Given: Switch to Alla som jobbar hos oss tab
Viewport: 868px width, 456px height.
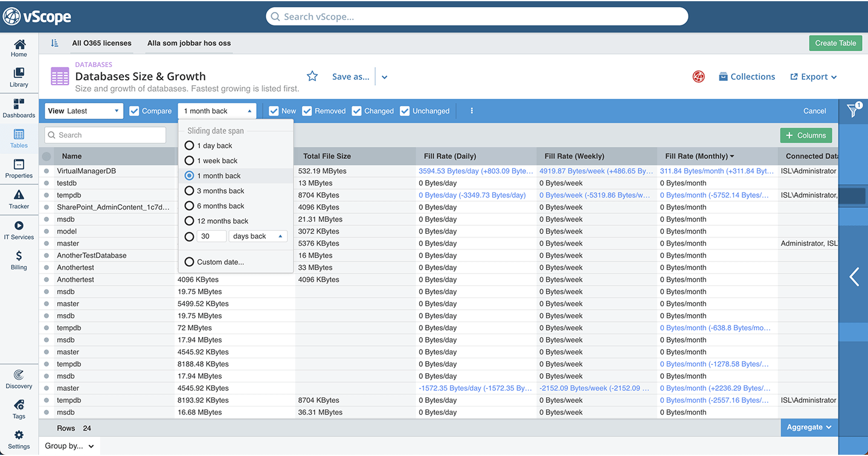Looking at the screenshot, I should [189, 43].
